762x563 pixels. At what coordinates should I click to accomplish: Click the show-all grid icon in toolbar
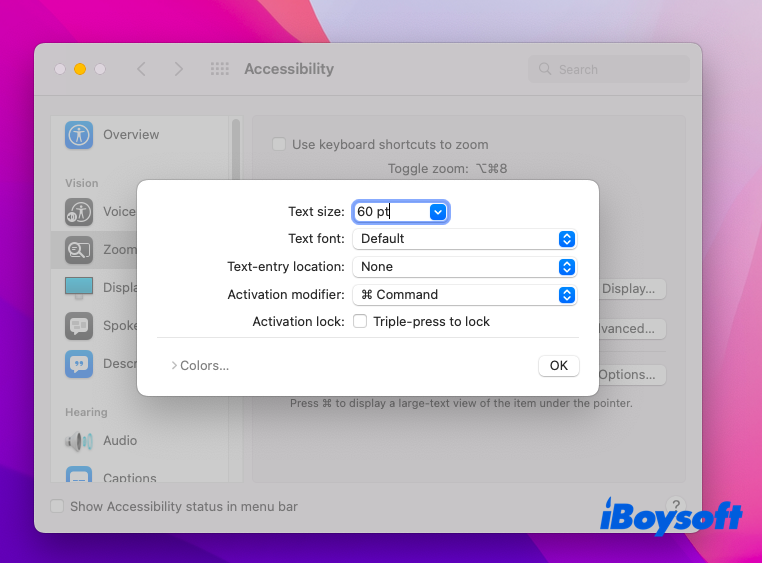pos(220,69)
